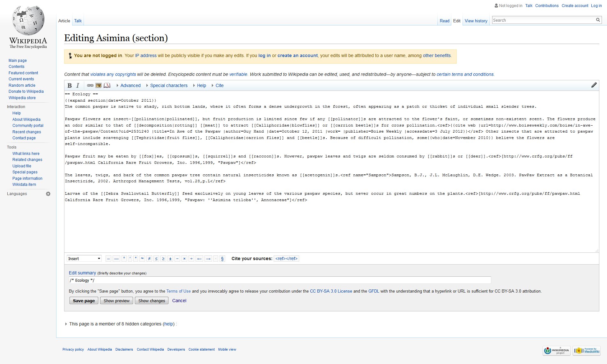
Task: Apply italic formatting in editor toolbar
Action: [x=78, y=85]
